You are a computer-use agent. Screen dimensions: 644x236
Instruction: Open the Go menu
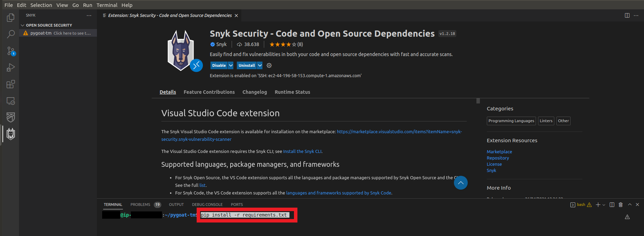pos(75,5)
